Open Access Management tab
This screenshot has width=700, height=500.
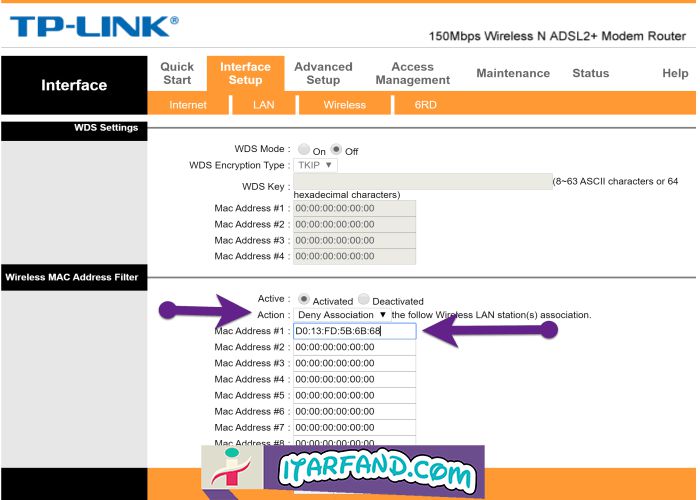[412, 73]
